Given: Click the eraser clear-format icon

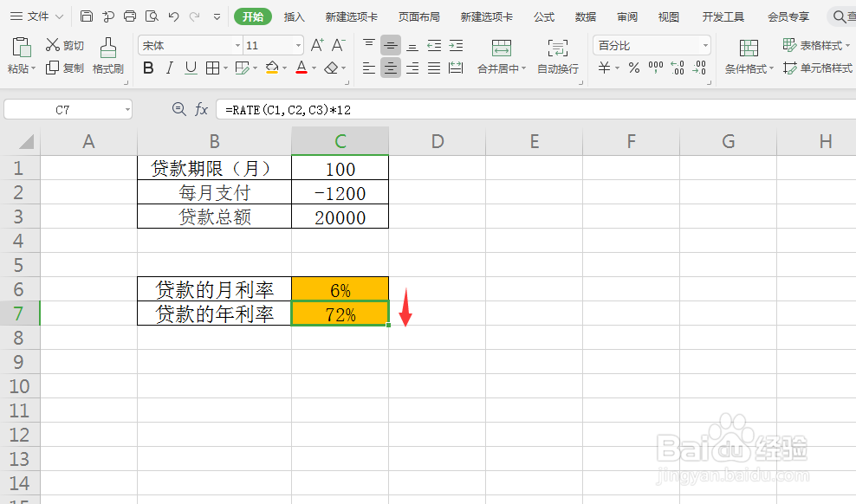Looking at the screenshot, I should click(331, 68).
